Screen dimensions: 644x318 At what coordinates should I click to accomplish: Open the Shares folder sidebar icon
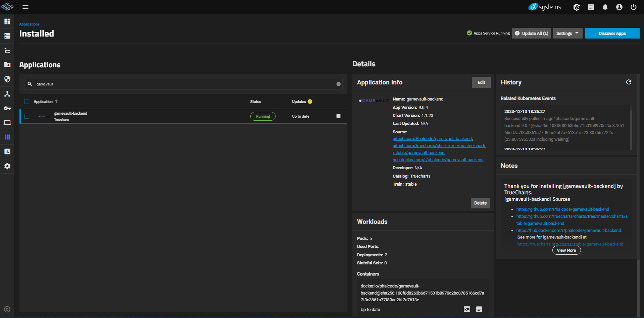pos(7,65)
